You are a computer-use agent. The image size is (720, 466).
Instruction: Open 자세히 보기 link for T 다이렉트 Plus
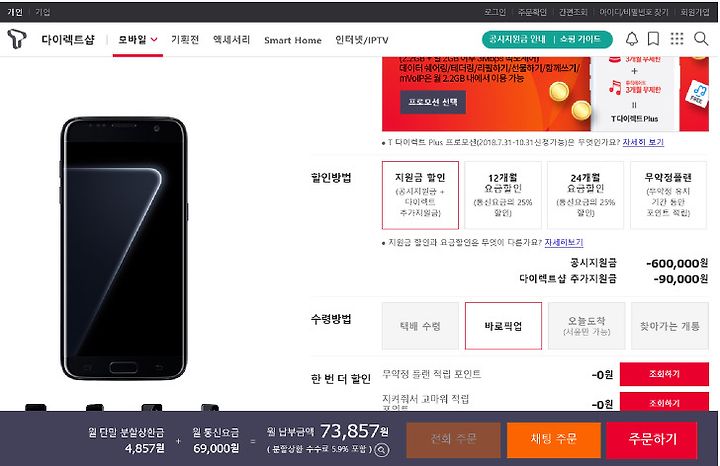[643, 142]
